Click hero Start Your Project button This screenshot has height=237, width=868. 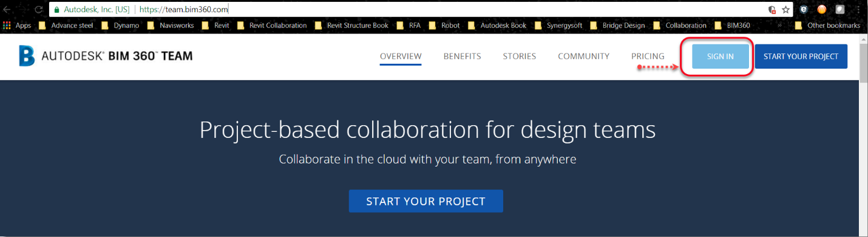(426, 201)
